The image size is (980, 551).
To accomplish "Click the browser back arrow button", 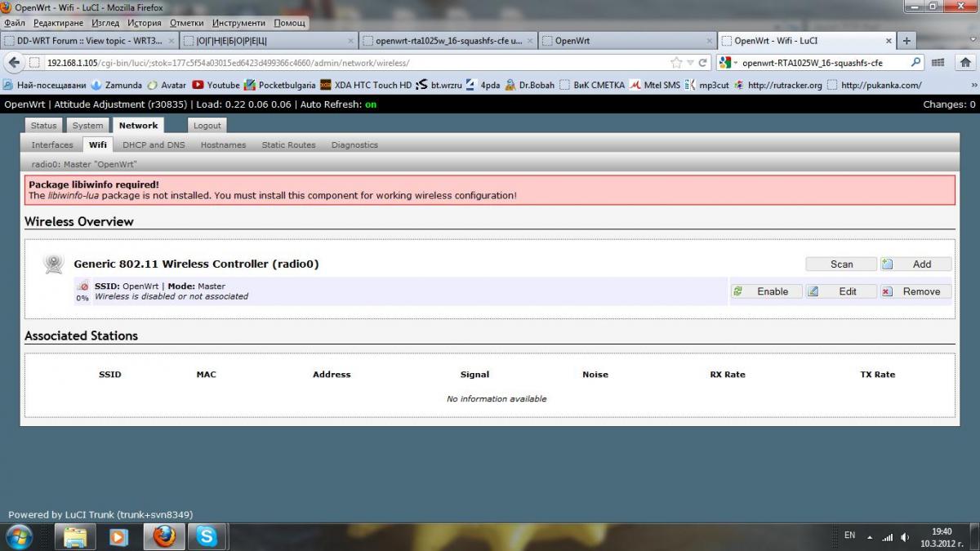I will point(13,63).
